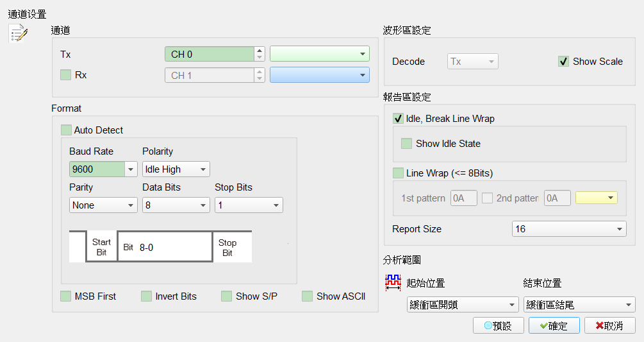Enable Show Idle State checkbox
Screen dimensions: 644x342
[x=407, y=144]
